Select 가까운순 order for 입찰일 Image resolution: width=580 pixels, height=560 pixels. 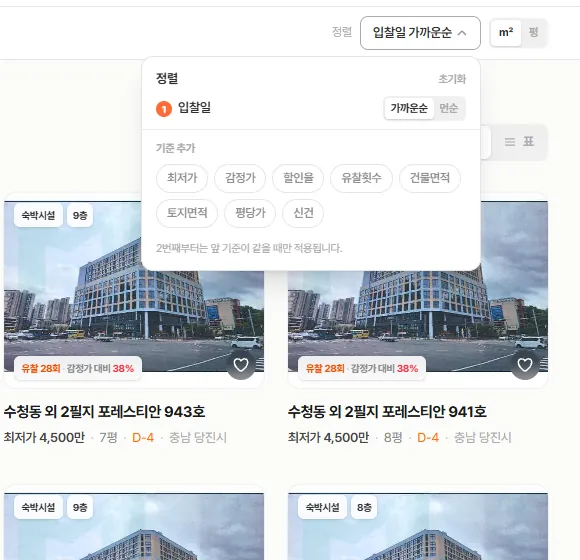(409, 108)
